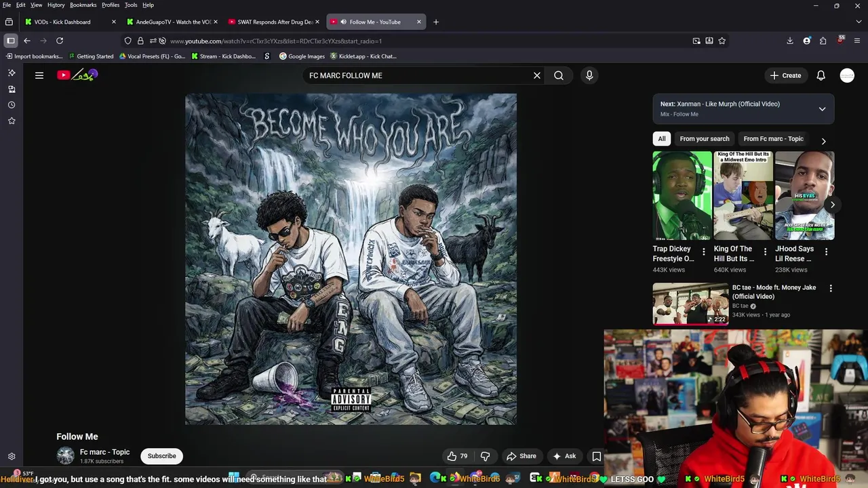The height and width of the screenshot is (488, 868).
Task: Open the Tools menu
Action: (131, 5)
